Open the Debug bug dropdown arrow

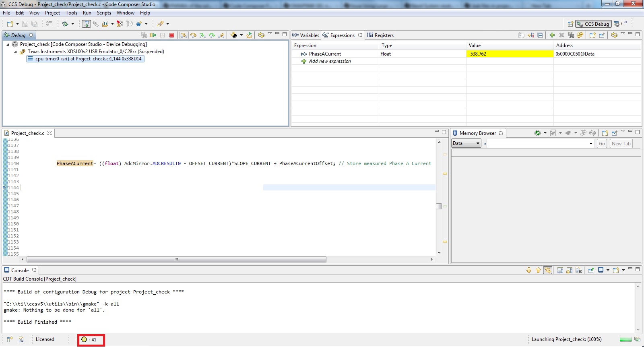[72, 24]
